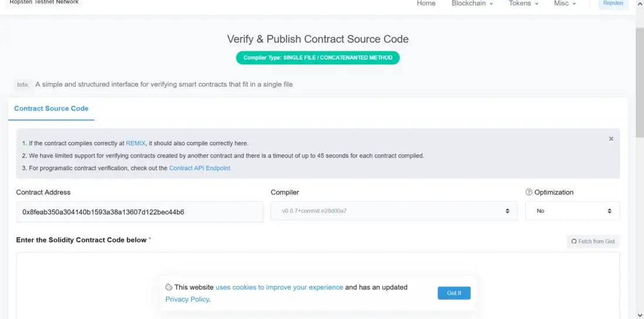
Task: Click the cookie icon in the banner
Action: click(169, 287)
